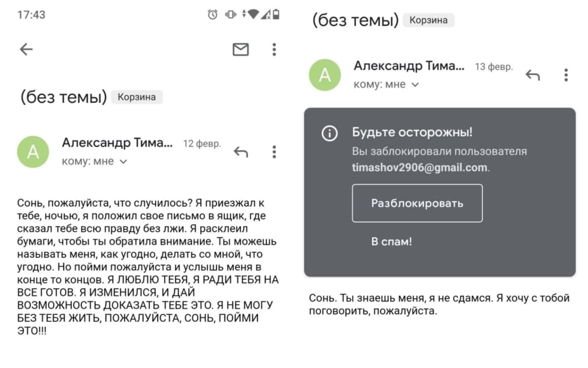Click the timashov2906@gmail.com address
This screenshot has width=588, height=368.
pyautogui.click(x=419, y=168)
